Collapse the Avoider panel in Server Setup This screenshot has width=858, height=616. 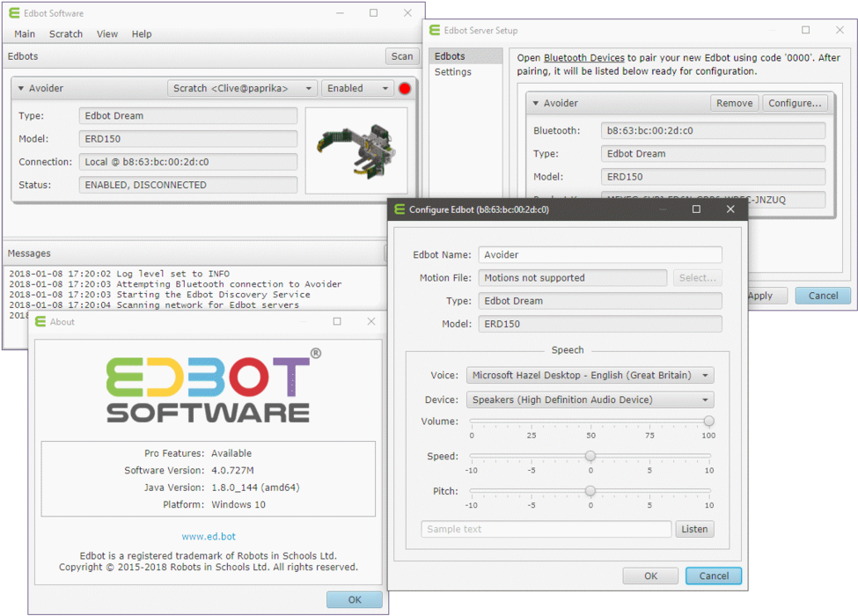(536, 103)
